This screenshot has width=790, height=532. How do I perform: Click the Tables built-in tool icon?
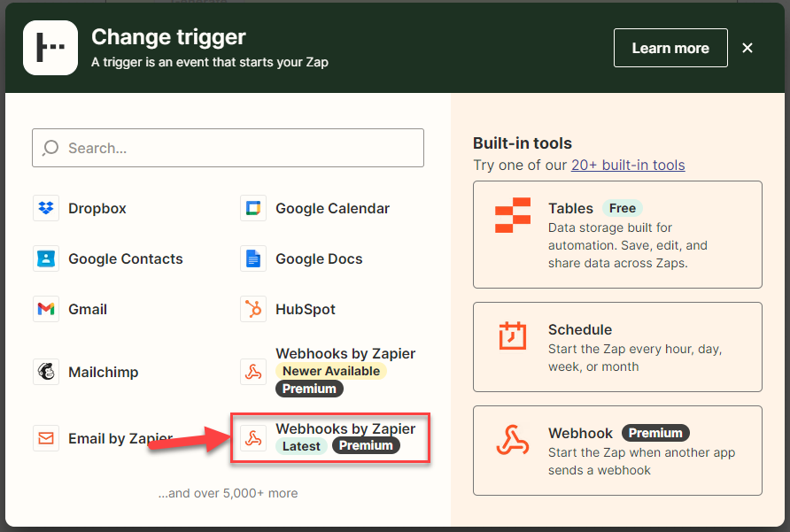(513, 215)
